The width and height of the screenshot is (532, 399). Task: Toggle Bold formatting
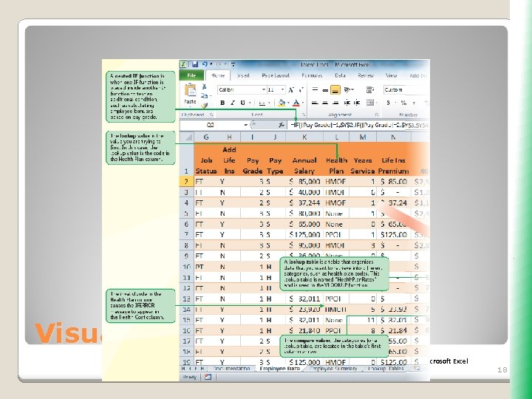coord(222,103)
